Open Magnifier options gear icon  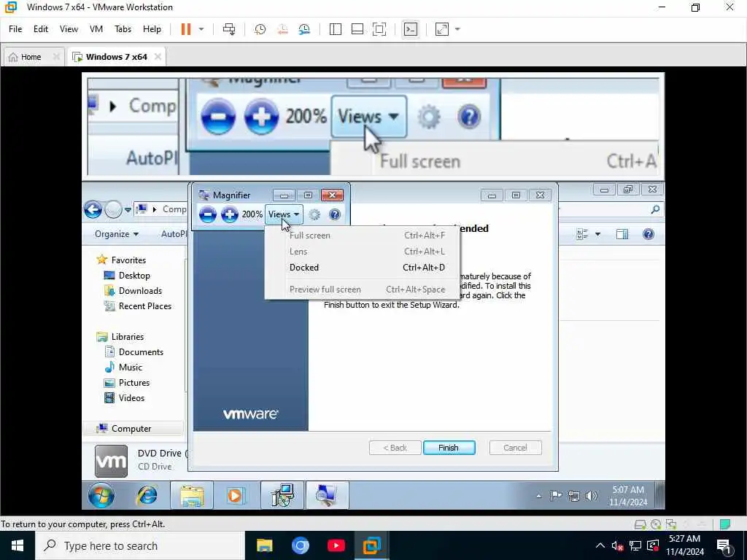click(x=314, y=214)
